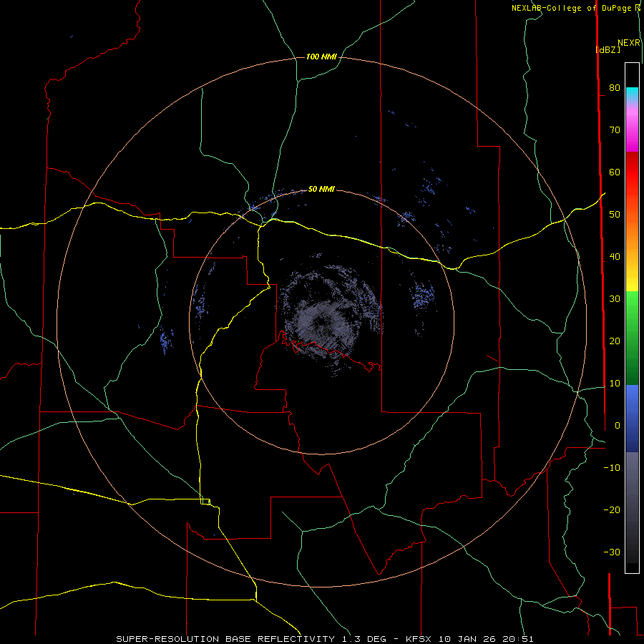Click the 30 value on the dBZ scale
The image size is (644, 644).
tap(615, 299)
